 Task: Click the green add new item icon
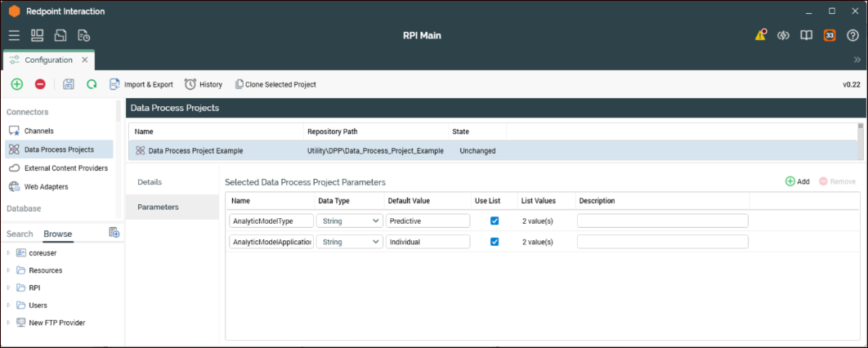tap(16, 84)
